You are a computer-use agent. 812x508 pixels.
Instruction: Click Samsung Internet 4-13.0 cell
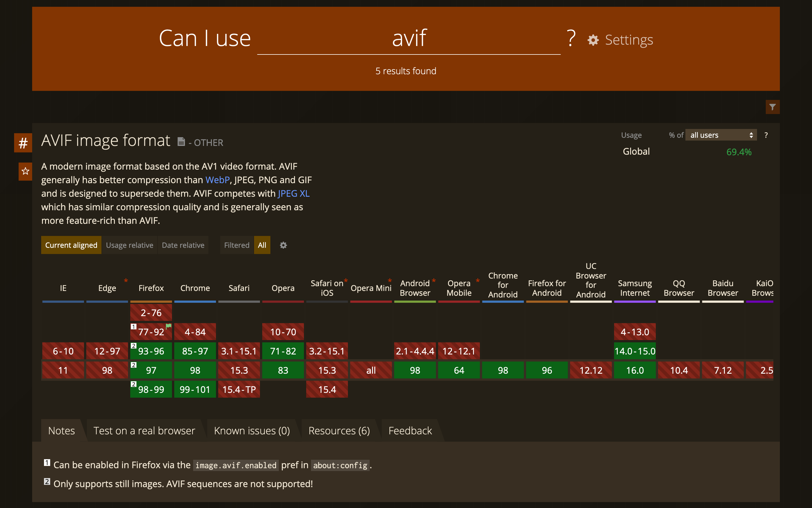tap(635, 332)
